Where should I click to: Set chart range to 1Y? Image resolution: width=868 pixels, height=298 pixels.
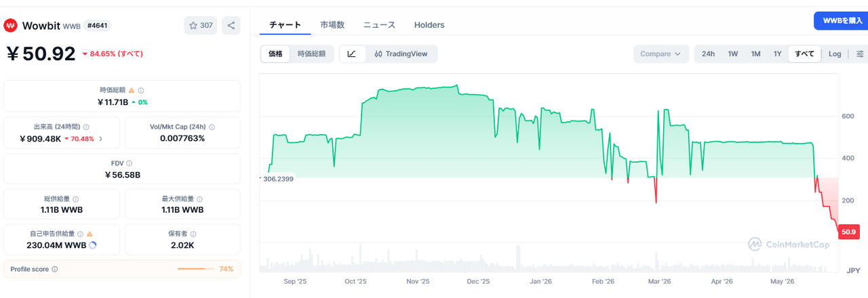pyautogui.click(x=778, y=54)
